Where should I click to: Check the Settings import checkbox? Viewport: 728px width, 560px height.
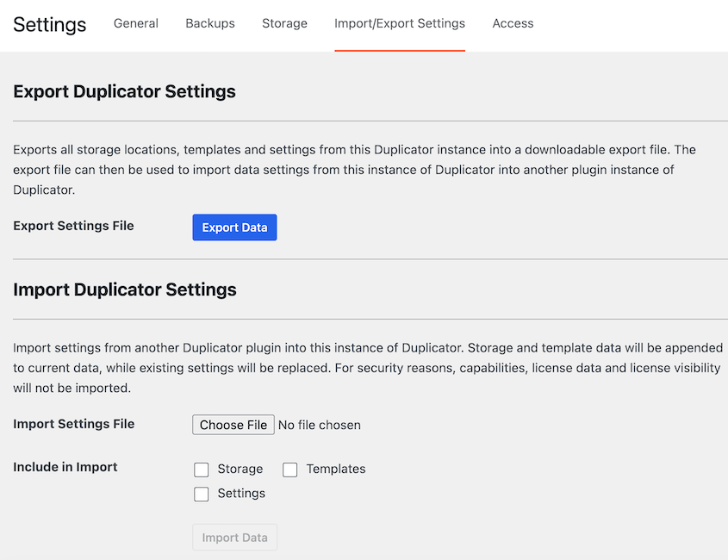pos(202,494)
